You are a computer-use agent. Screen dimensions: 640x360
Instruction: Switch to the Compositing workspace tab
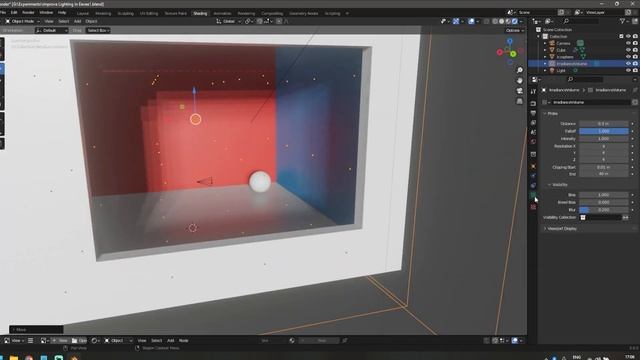[272, 13]
